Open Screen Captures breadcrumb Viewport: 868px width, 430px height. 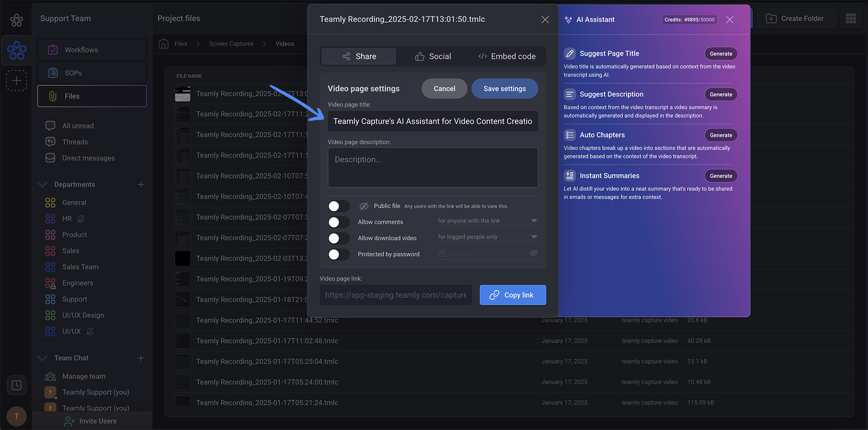click(x=231, y=44)
